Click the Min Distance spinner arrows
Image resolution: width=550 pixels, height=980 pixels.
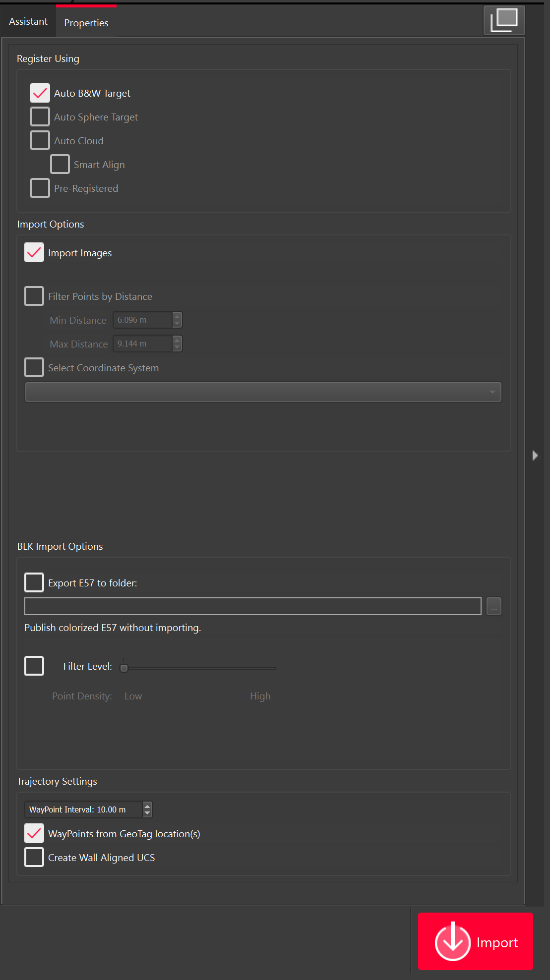point(177,320)
